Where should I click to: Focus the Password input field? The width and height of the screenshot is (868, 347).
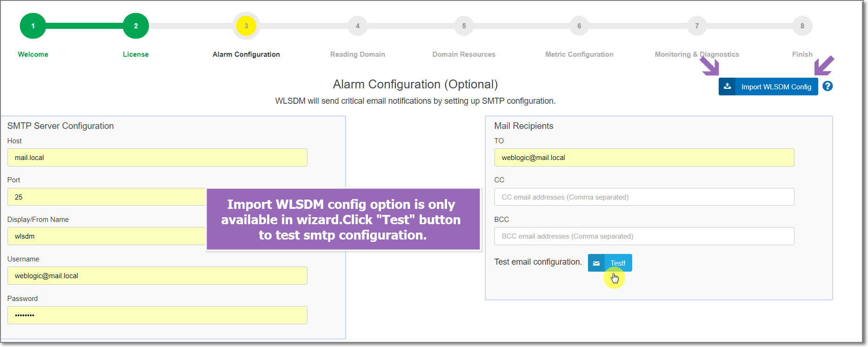click(x=157, y=315)
